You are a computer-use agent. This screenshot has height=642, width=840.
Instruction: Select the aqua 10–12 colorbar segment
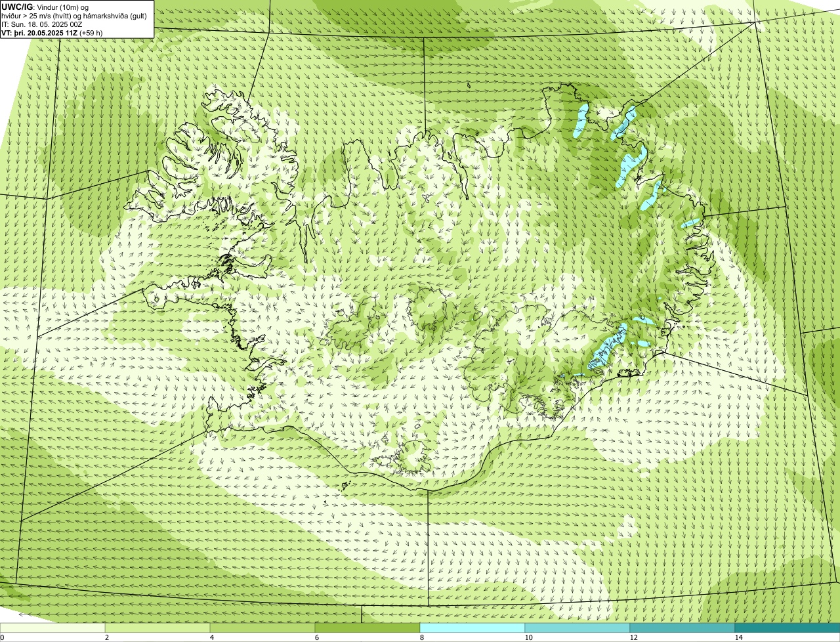[577, 628]
